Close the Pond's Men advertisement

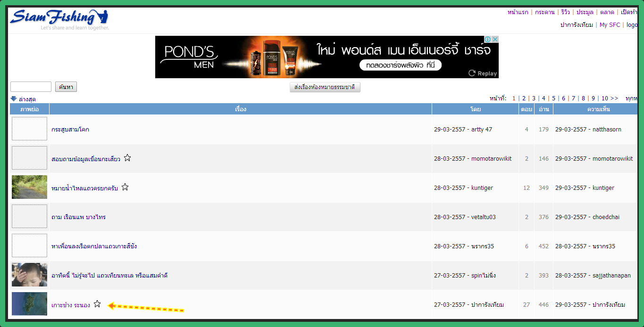(495, 40)
